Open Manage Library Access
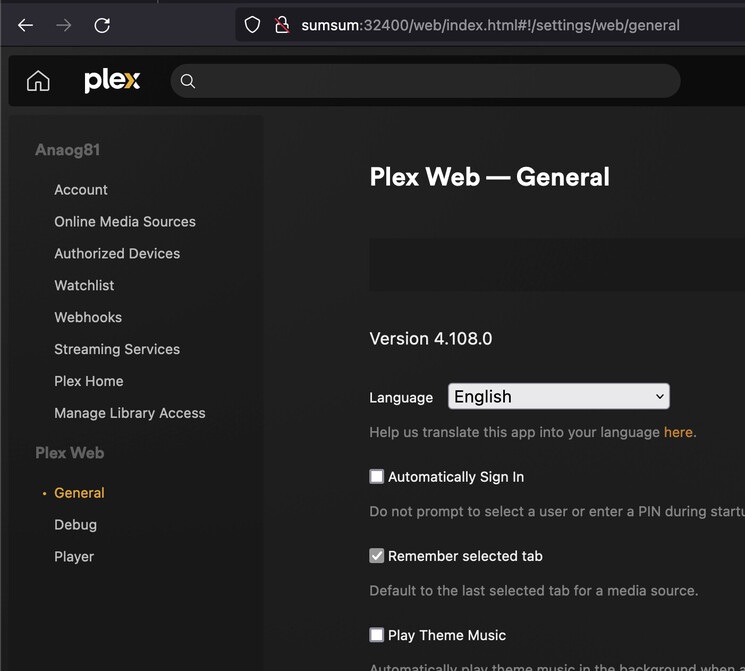Image resolution: width=745 pixels, height=671 pixels. 130,413
